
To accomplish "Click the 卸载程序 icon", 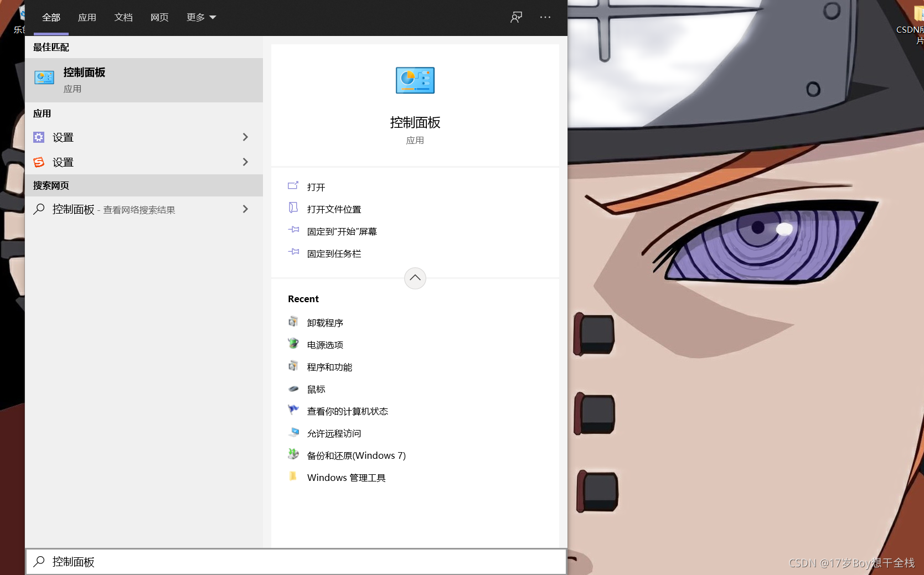I will point(293,322).
